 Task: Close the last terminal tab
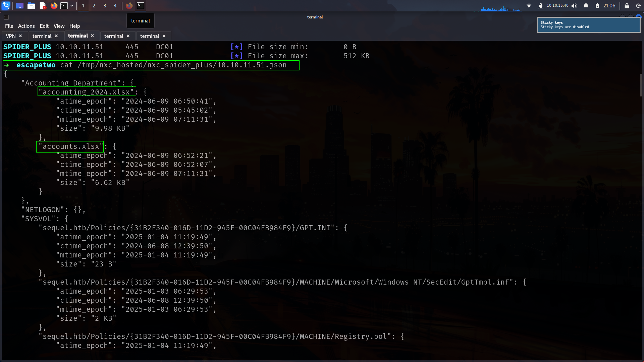point(164,36)
